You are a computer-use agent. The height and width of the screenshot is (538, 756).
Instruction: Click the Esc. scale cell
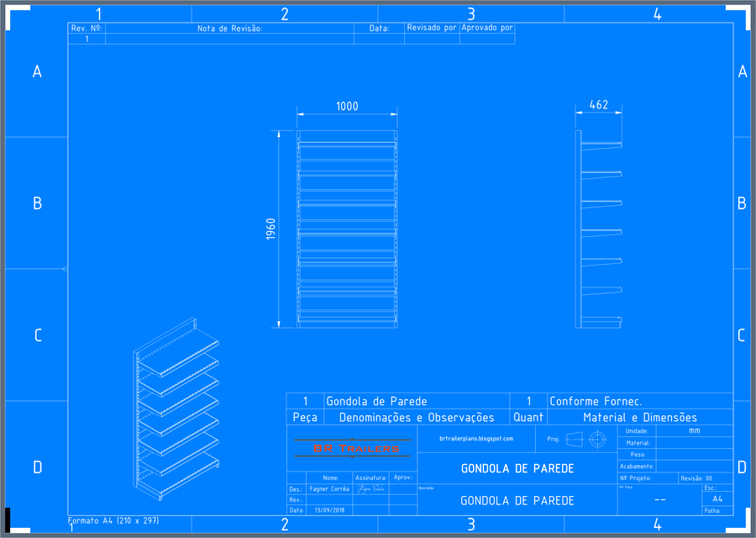click(x=713, y=490)
